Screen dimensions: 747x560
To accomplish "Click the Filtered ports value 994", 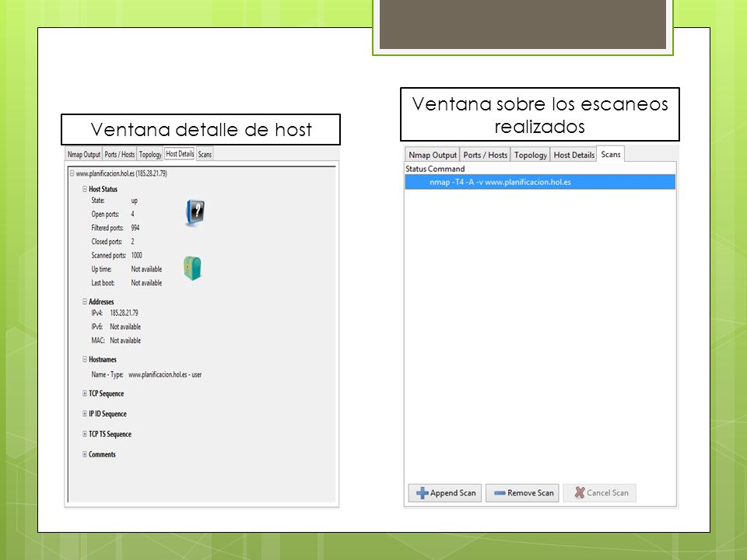I will point(135,228).
